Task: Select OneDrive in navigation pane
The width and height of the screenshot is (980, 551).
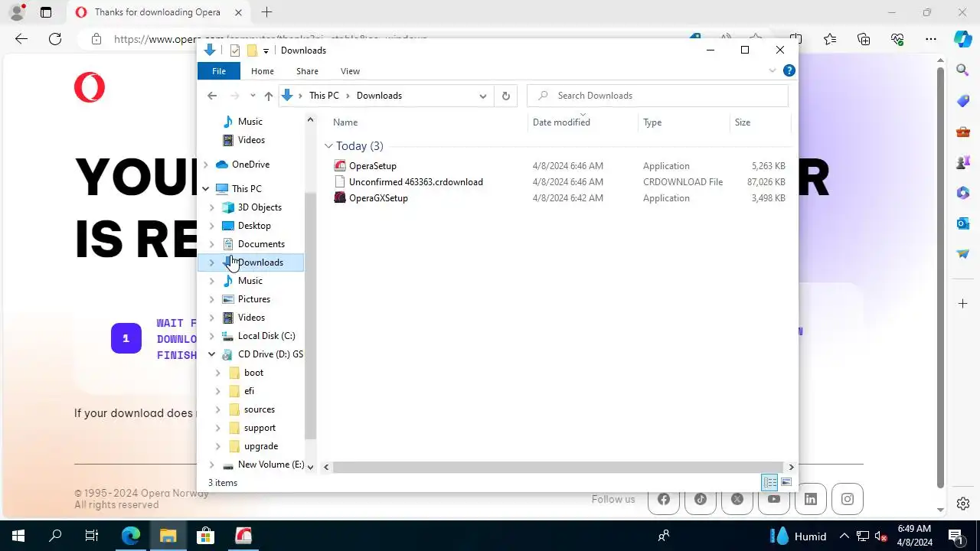Action: point(250,165)
